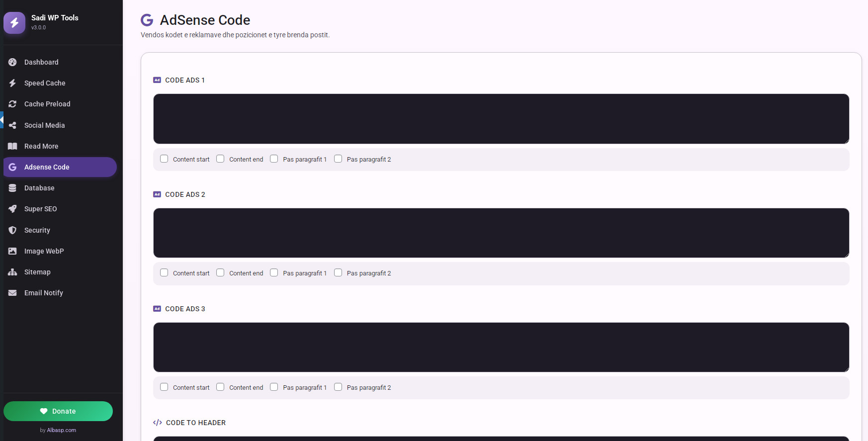Screen dimensions: 868x441
Task: Check Pas paragrafit 1 for Code Ads 2
Action: point(274,273)
